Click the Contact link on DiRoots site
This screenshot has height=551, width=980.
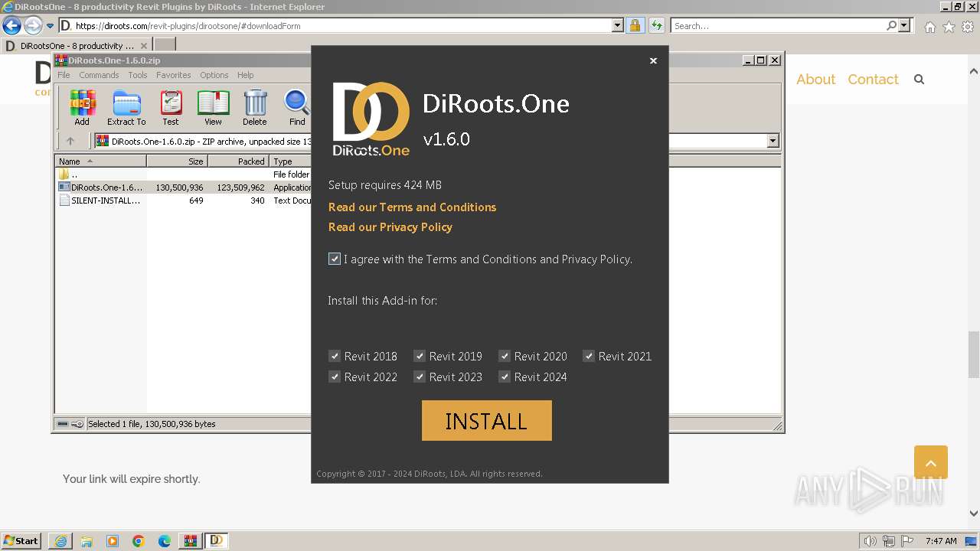873,80
